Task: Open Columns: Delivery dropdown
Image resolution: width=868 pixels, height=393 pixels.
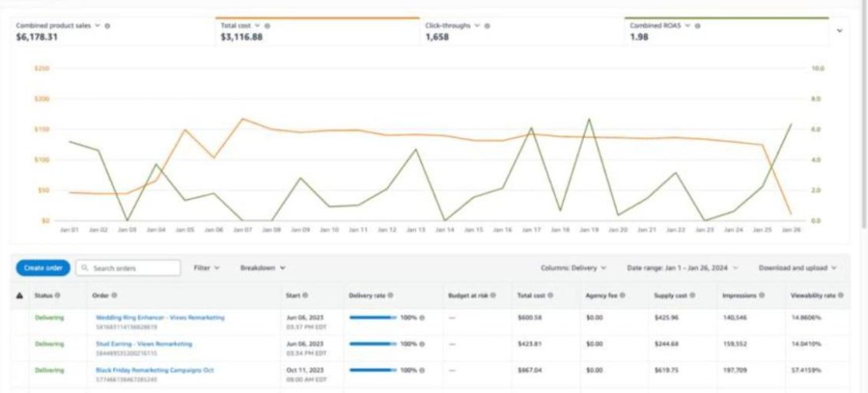Action: (574, 268)
